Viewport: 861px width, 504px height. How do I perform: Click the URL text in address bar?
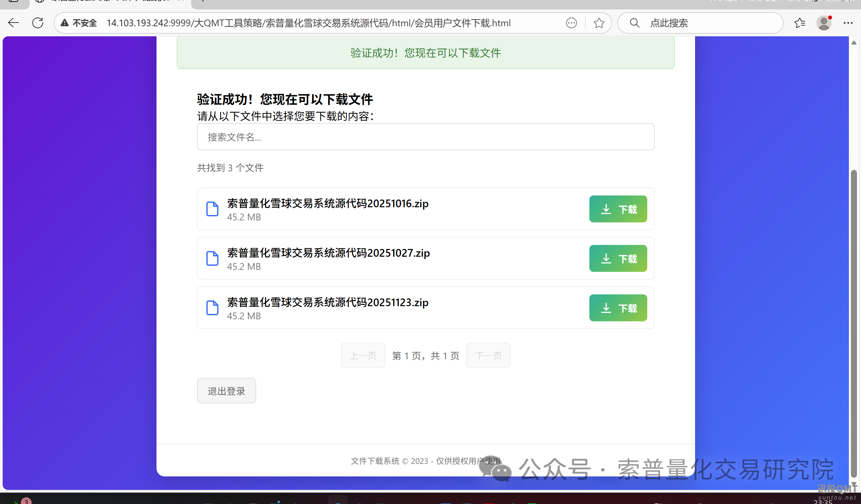(x=308, y=23)
